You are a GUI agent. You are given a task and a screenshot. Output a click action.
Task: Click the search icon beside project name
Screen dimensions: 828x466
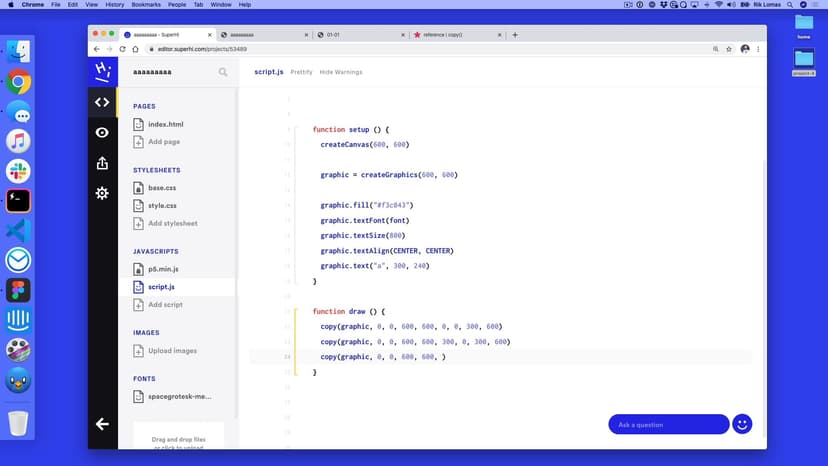[223, 72]
